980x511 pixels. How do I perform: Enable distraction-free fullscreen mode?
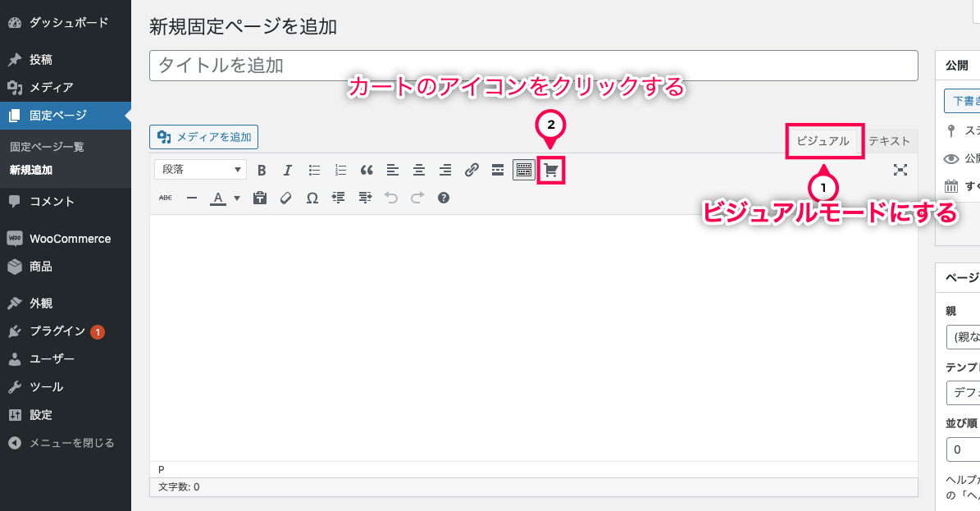[x=900, y=170]
